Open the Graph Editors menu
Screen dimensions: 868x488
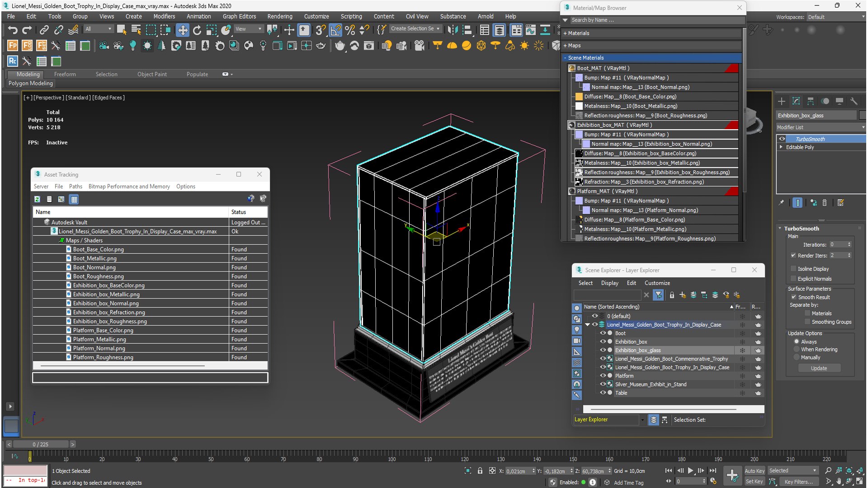(x=239, y=16)
